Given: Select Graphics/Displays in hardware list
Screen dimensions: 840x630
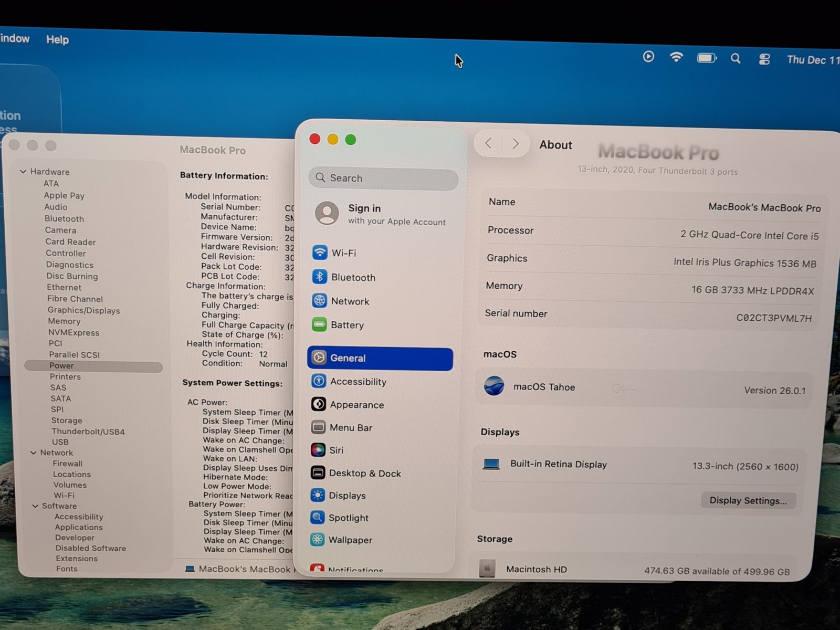Looking at the screenshot, I should [84, 310].
